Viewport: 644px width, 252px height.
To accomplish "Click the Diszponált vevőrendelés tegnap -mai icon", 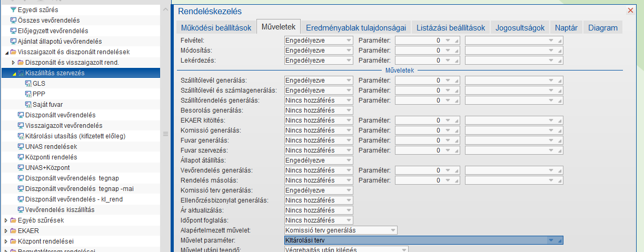I will point(21,188).
